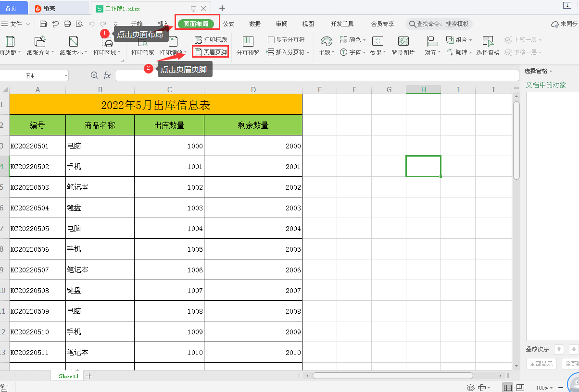Open the new tab plus dropdown in title bar
This screenshot has height=392, width=579.
click(222, 8)
